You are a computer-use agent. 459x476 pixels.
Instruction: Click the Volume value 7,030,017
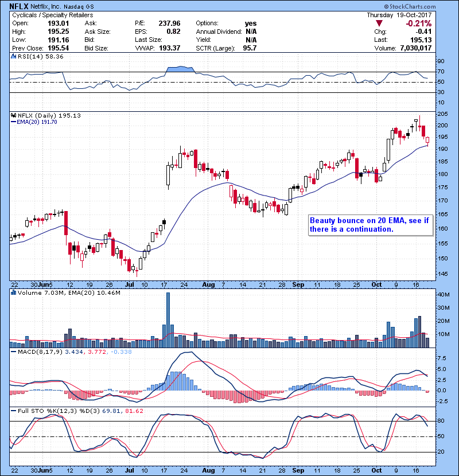tap(416, 48)
